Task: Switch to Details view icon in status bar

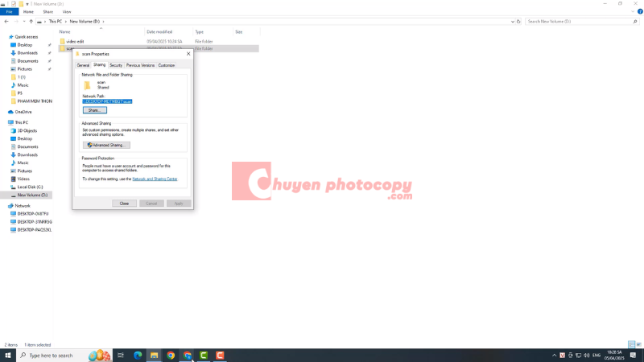Action: click(631, 344)
